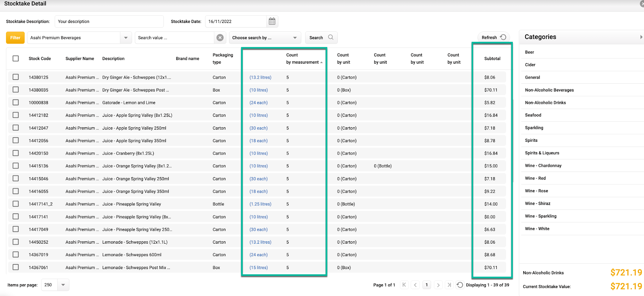This screenshot has width=644, height=296.
Task: Click the $0.00 subtotal cell
Action: (490, 217)
